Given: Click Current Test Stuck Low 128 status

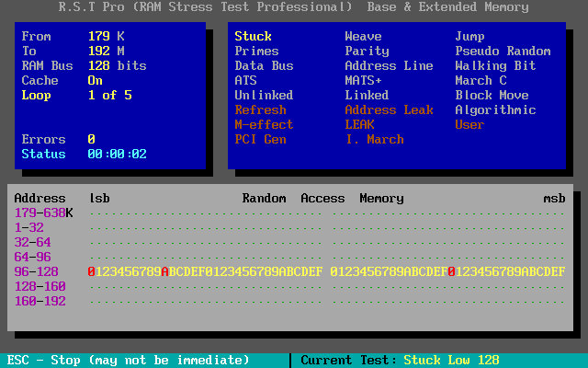Looking at the screenshot, I should 400,360.
